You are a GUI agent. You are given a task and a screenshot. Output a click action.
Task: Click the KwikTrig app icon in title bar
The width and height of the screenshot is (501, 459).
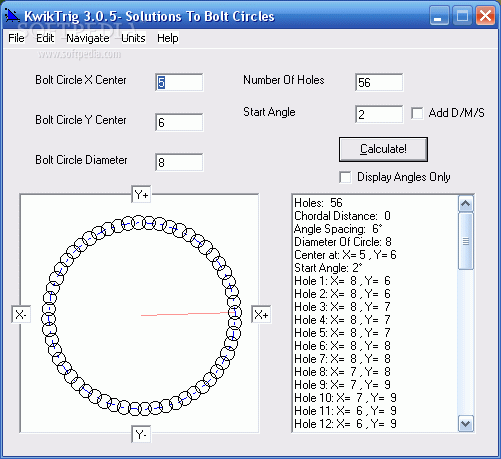(12, 15)
